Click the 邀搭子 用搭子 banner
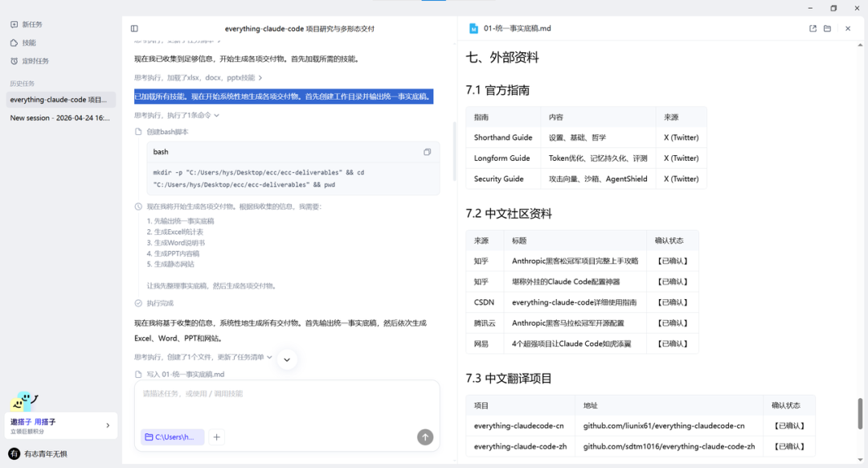The width and height of the screenshot is (868, 468). (61, 426)
